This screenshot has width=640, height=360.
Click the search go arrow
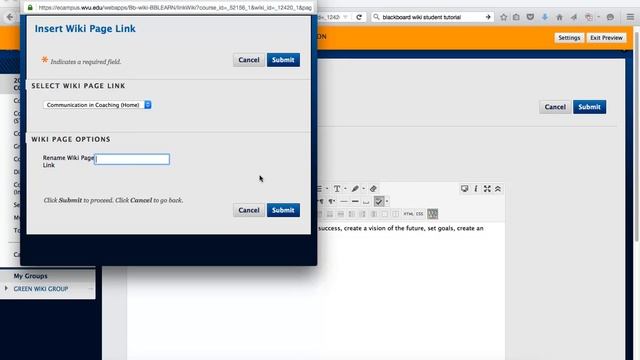488,17
